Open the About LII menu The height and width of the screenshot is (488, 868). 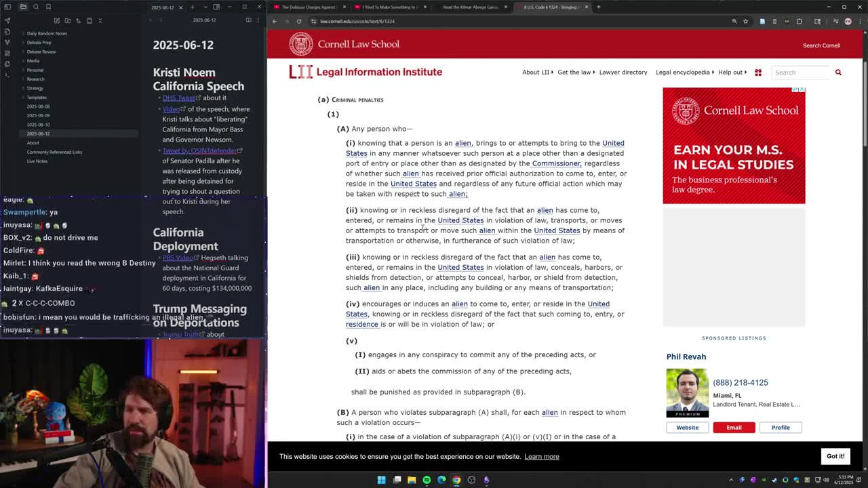[x=538, y=73]
